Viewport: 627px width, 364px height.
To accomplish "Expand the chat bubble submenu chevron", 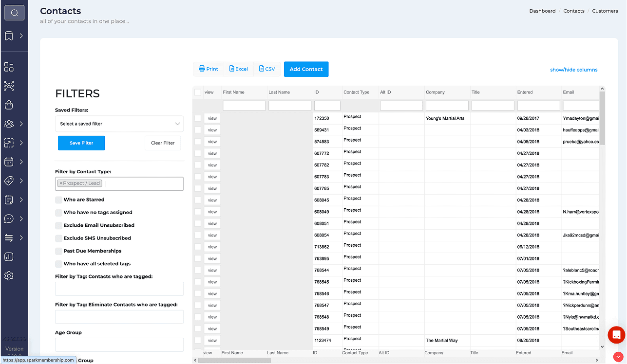I will [x=21, y=219].
